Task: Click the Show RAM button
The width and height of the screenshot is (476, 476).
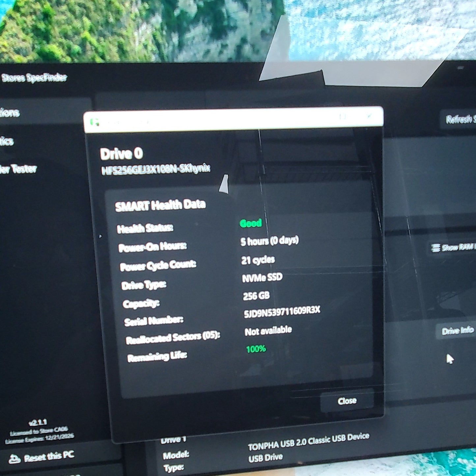Action: coord(453,247)
